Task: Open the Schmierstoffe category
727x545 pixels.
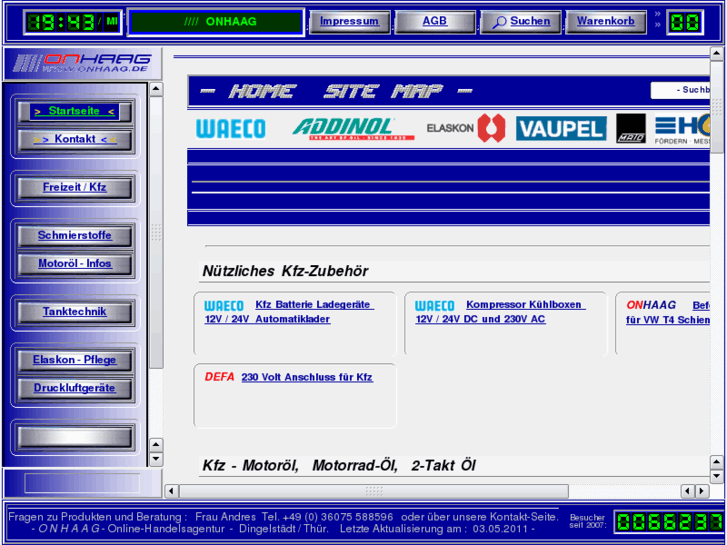Action: [x=74, y=236]
